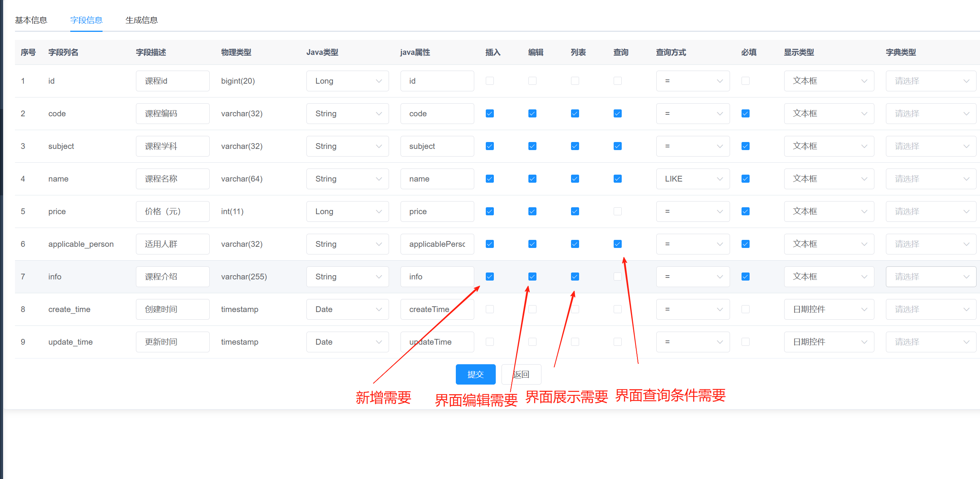Click the blue 提交 submit button
The width and height of the screenshot is (980, 479).
[475, 374]
